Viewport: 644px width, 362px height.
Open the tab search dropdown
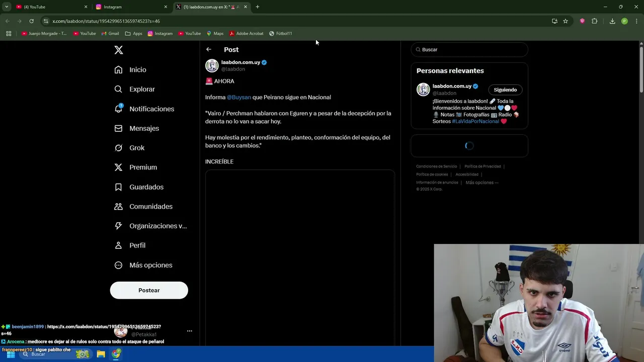tap(7, 7)
